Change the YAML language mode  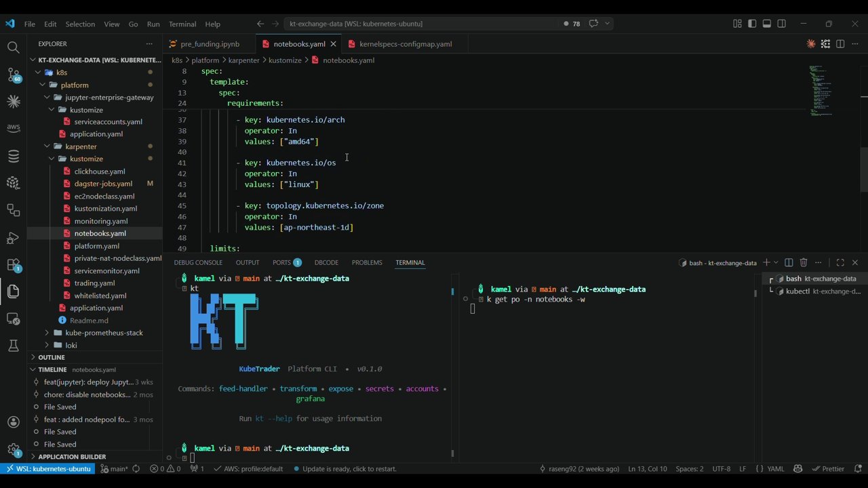775,469
